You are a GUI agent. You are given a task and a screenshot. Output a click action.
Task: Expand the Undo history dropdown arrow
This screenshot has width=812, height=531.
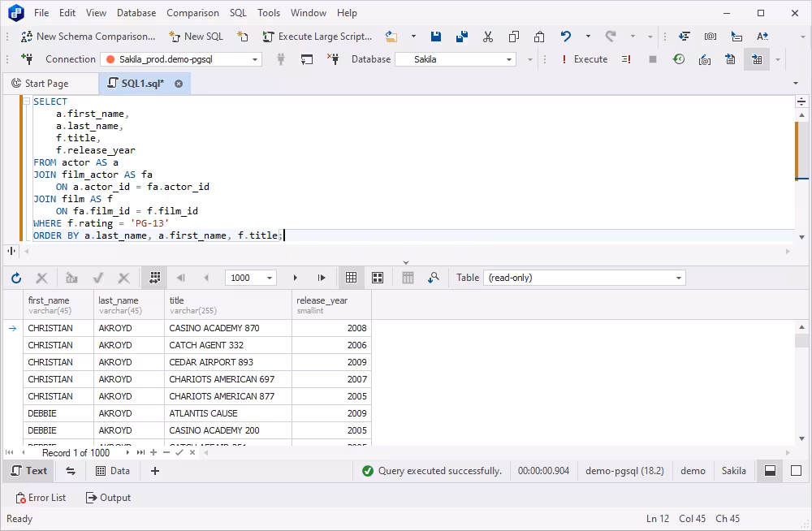click(588, 37)
